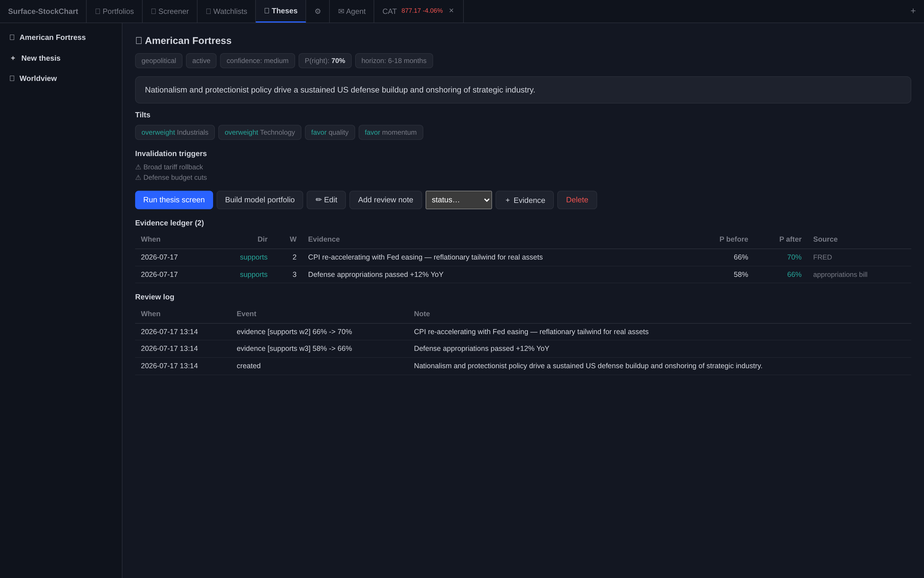
Task: Open the status dropdown
Action: coord(459,200)
